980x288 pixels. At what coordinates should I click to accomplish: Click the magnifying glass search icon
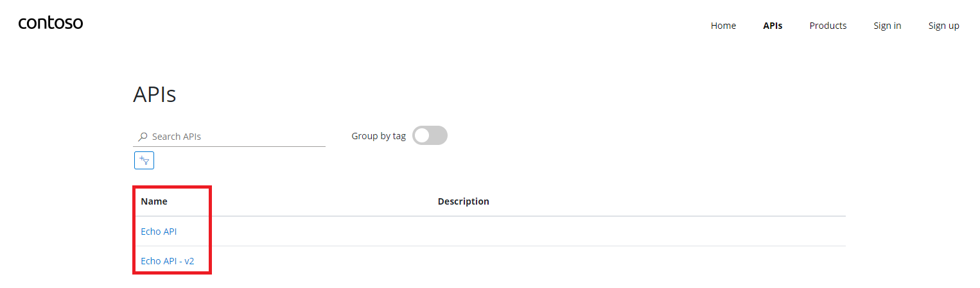coord(143,137)
